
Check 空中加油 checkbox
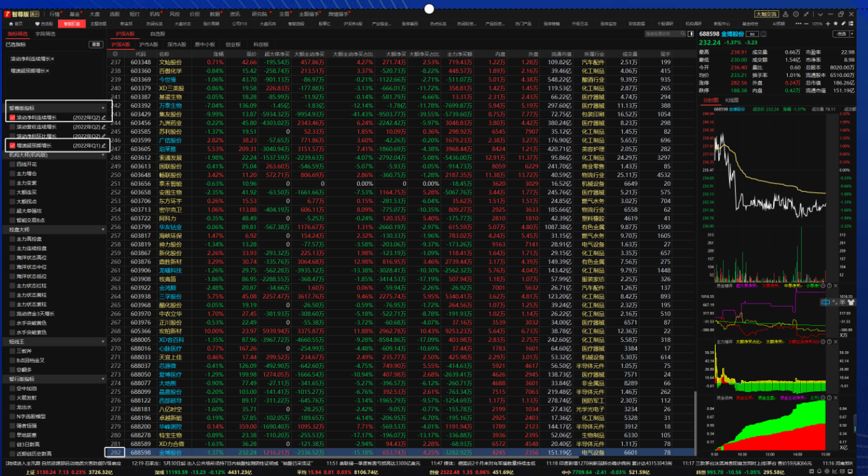pyautogui.click(x=13, y=388)
